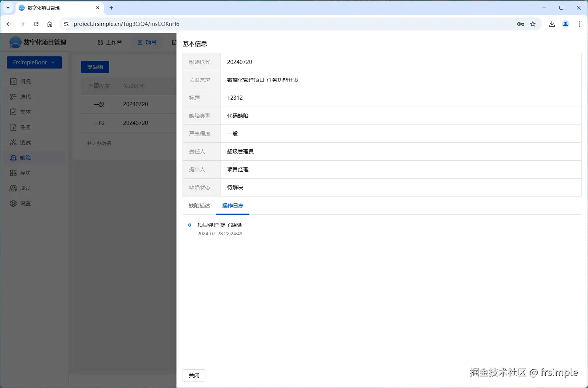
Task: Click the timeline dot next to 项目经理 提了缺陷
Action: pyautogui.click(x=189, y=225)
